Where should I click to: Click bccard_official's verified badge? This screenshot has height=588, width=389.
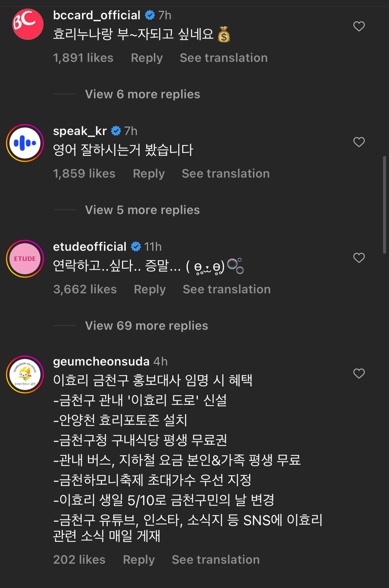point(150,15)
